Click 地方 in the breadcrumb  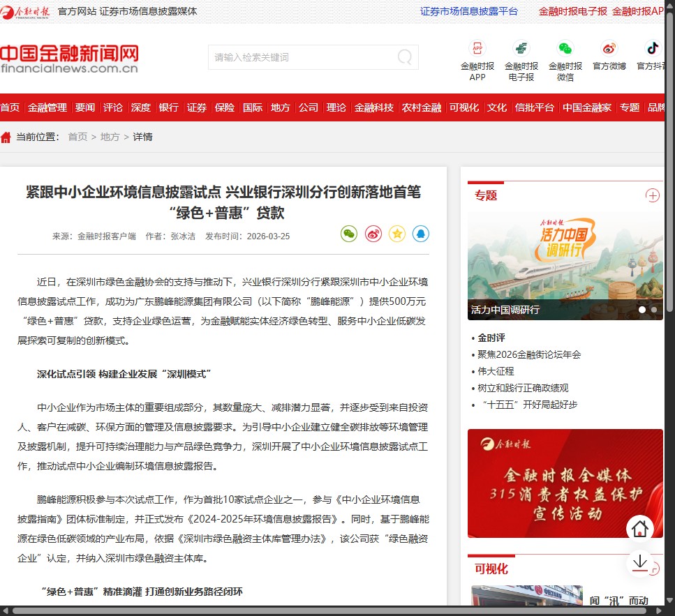pos(110,137)
